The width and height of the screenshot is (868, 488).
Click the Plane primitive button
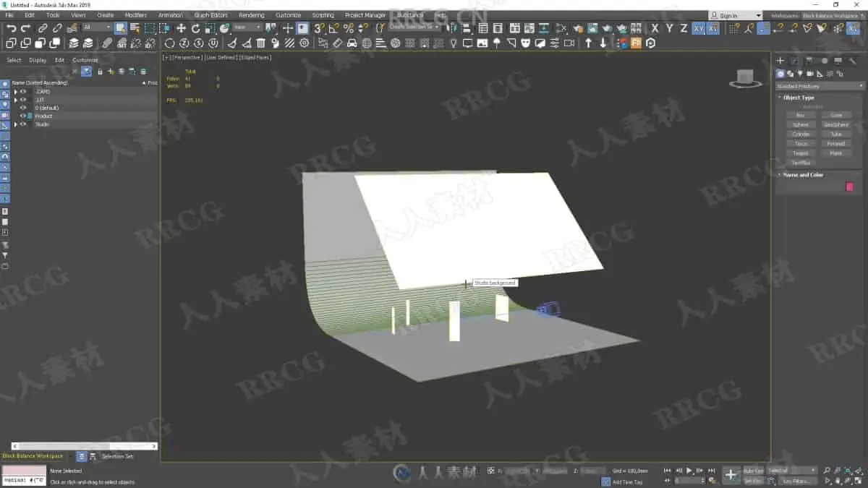[x=836, y=153]
